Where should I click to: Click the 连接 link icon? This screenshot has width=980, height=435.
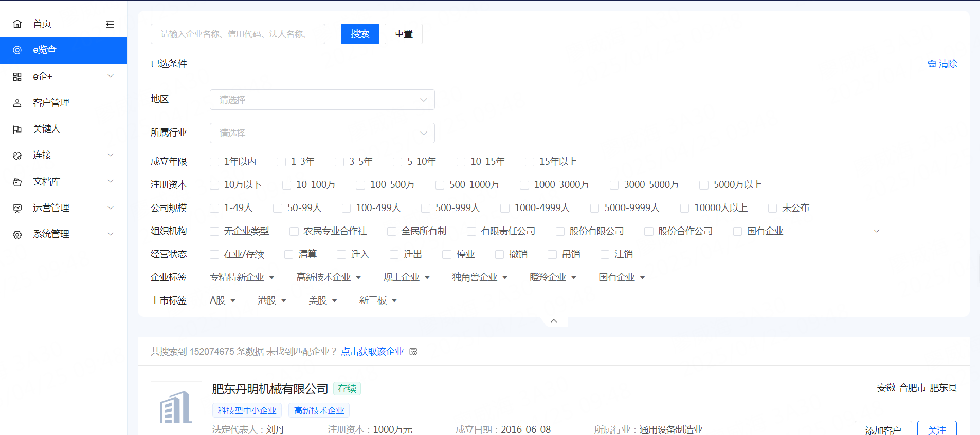[17, 155]
